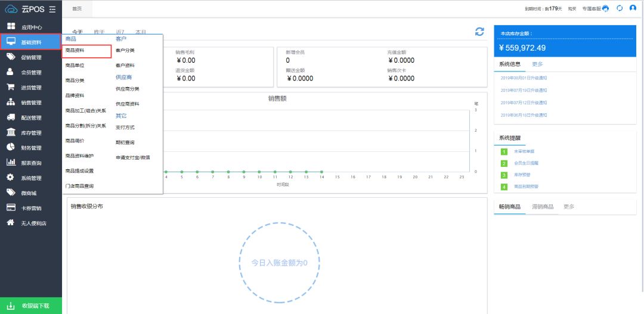Click 会员生日提醒 link
Image resolution: width=644 pixels, height=314 pixels.
coord(526,163)
